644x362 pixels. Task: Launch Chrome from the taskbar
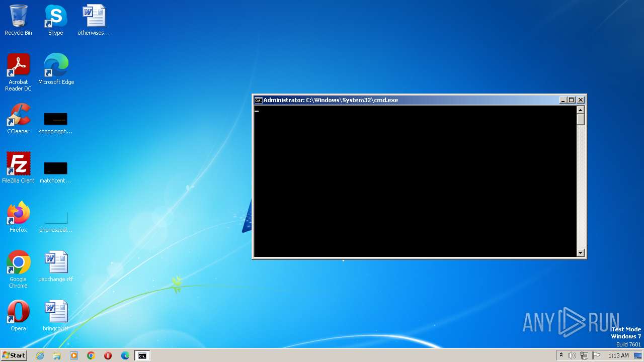click(x=91, y=355)
